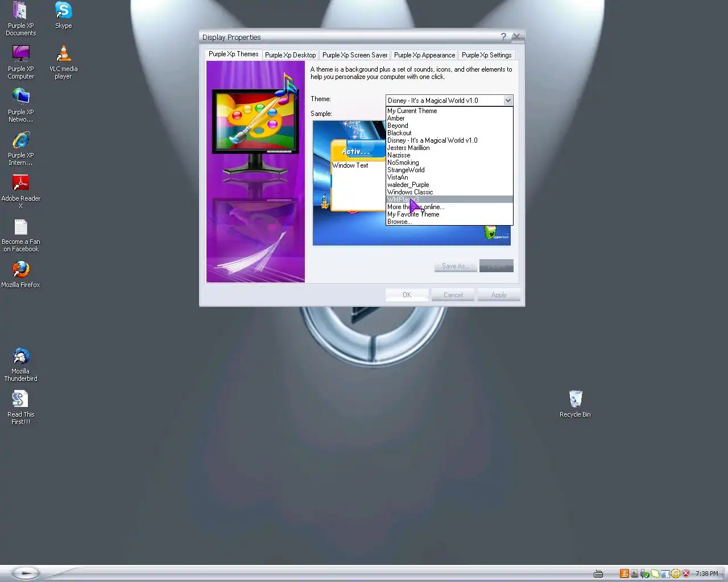Open the Purple XP Documents desktop icon
728x582 pixels.
[20, 18]
